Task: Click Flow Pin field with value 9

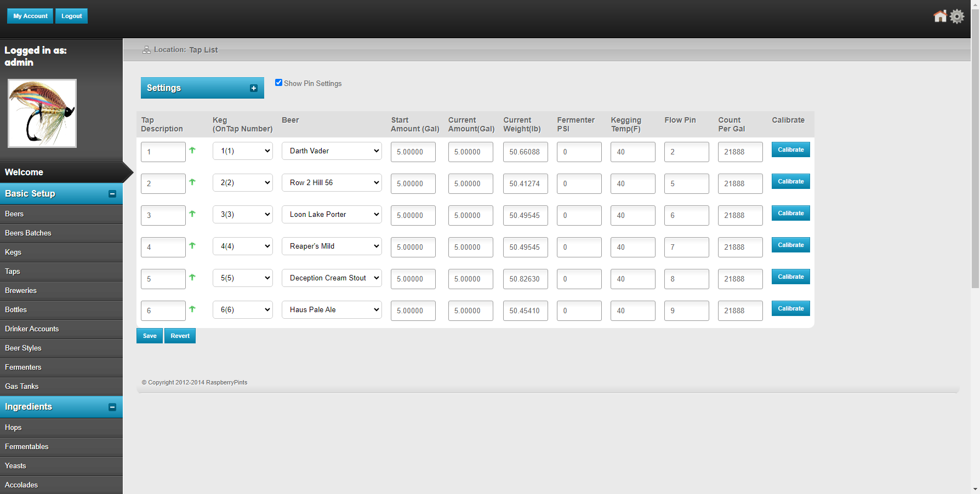Action: click(x=687, y=311)
